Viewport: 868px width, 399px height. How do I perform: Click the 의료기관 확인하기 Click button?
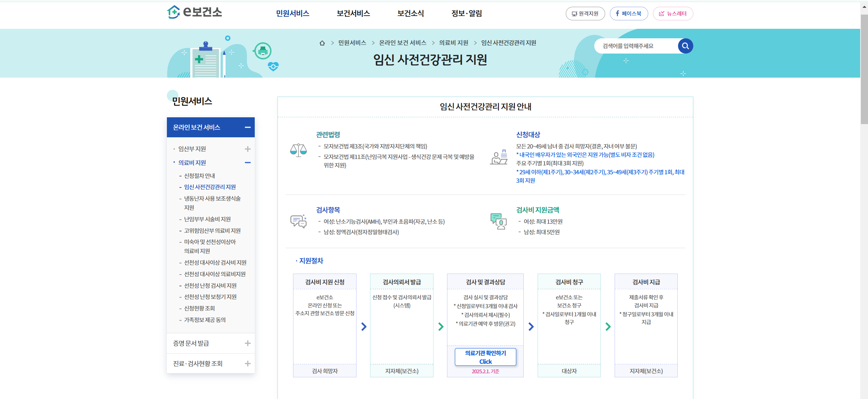tap(485, 357)
